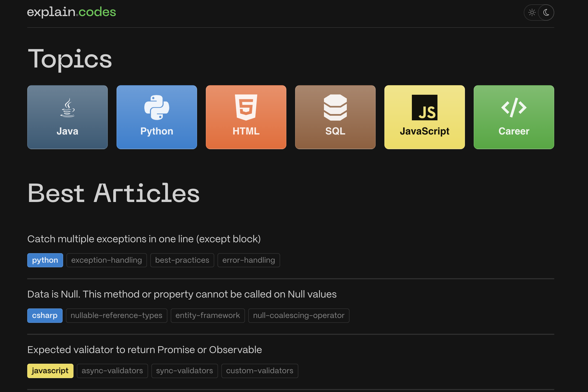This screenshot has height=392, width=588.
Task: Select the async-validators tag
Action: click(x=112, y=371)
